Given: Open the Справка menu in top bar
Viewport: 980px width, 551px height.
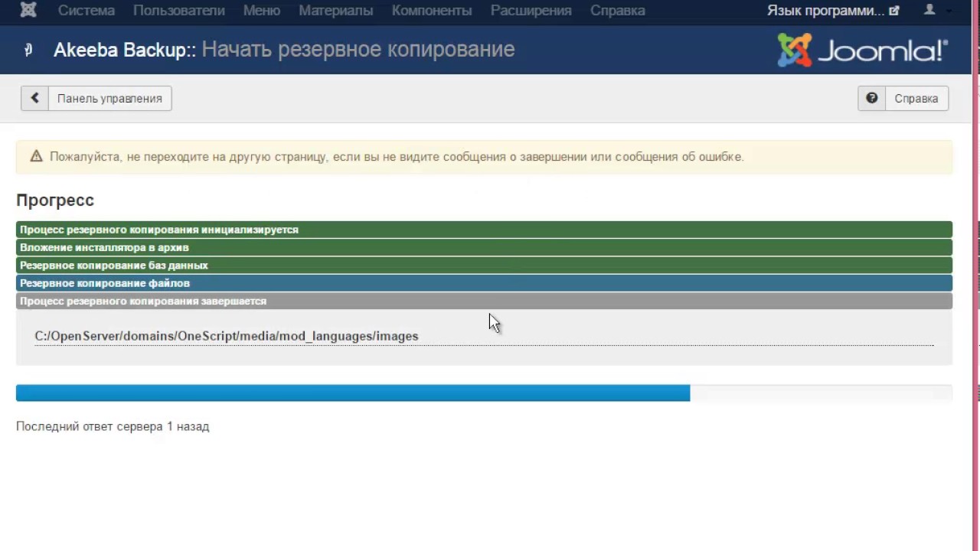Looking at the screenshot, I should tap(618, 11).
